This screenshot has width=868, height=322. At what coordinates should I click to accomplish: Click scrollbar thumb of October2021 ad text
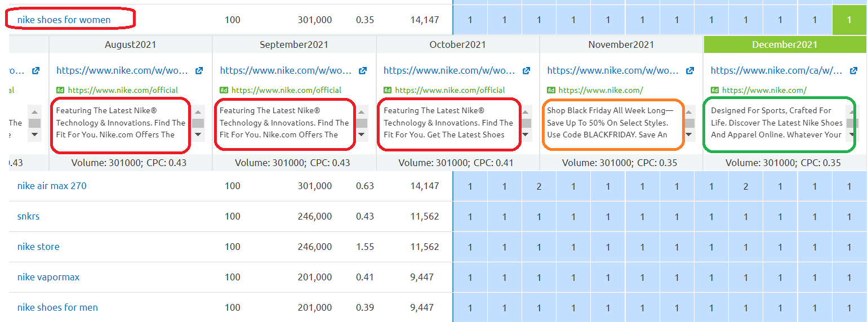coord(526,123)
